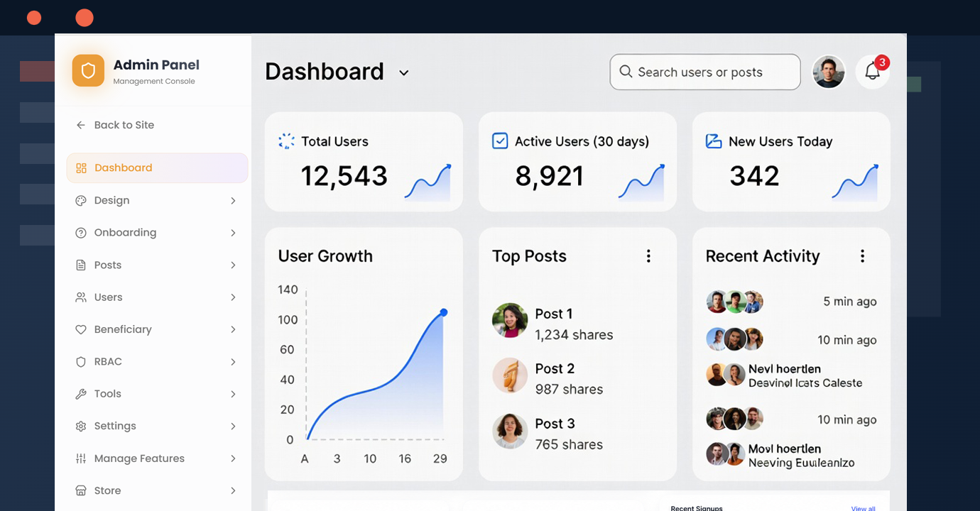Click the Total Users dotted circle icon

point(286,141)
